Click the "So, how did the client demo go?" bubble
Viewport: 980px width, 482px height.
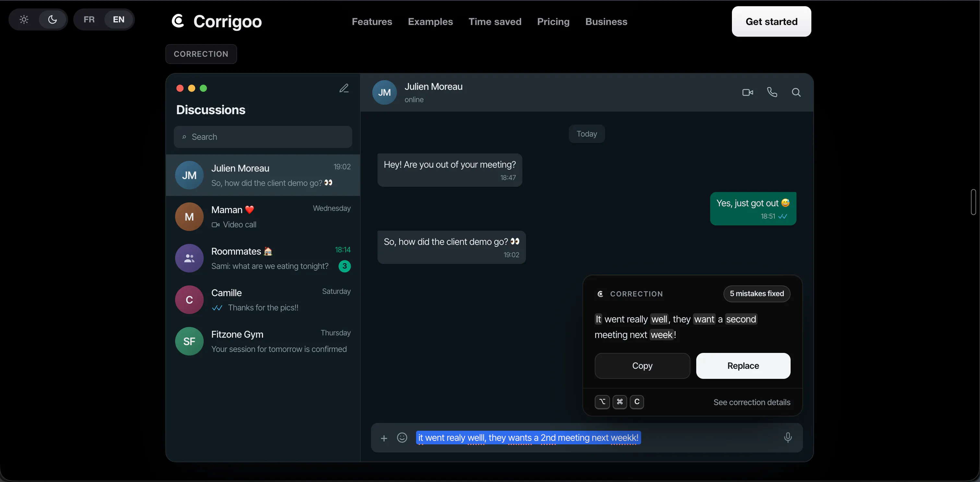point(451,247)
